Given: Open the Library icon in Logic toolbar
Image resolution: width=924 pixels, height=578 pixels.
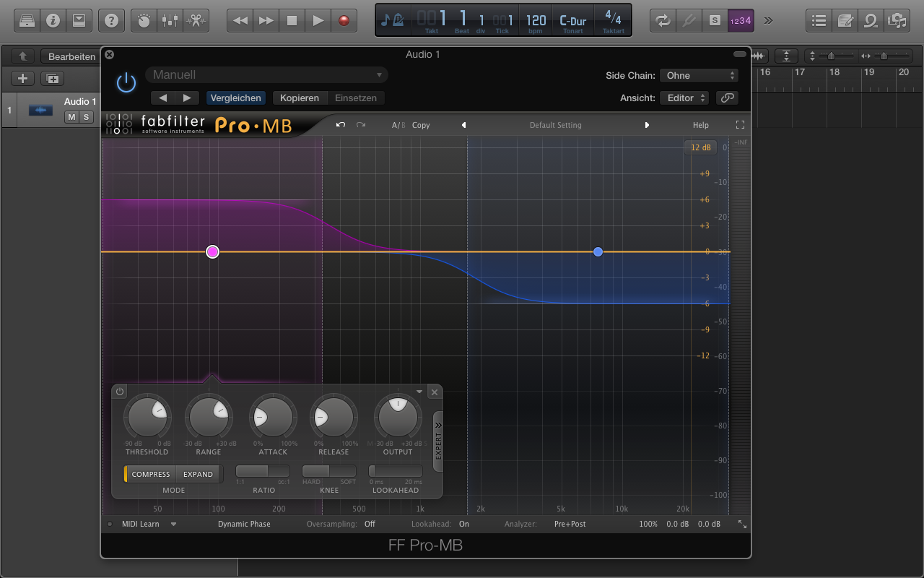Looking at the screenshot, I should [27, 21].
